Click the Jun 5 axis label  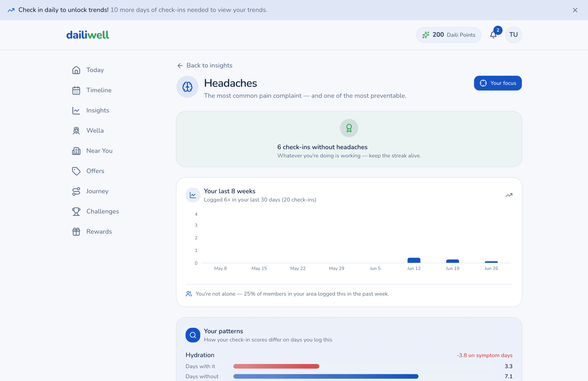[x=375, y=268]
